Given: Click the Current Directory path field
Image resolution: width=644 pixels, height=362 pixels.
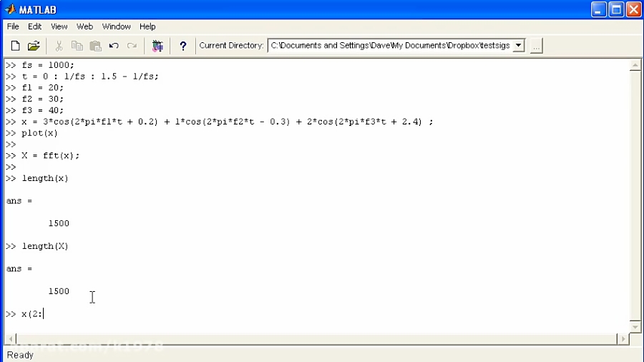Looking at the screenshot, I should [x=390, y=46].
